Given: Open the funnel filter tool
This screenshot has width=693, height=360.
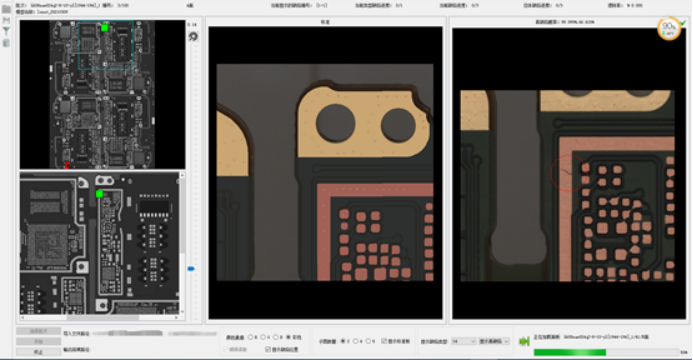Looking at the screenshot, I should [6, 31].
